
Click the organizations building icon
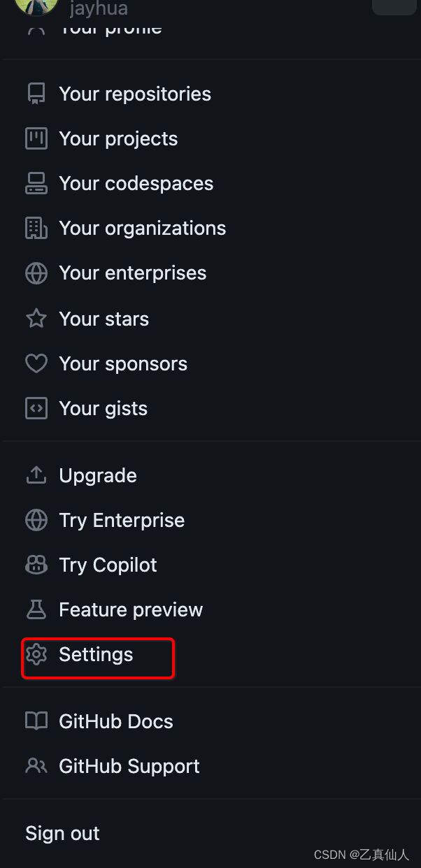coord(36,228)
